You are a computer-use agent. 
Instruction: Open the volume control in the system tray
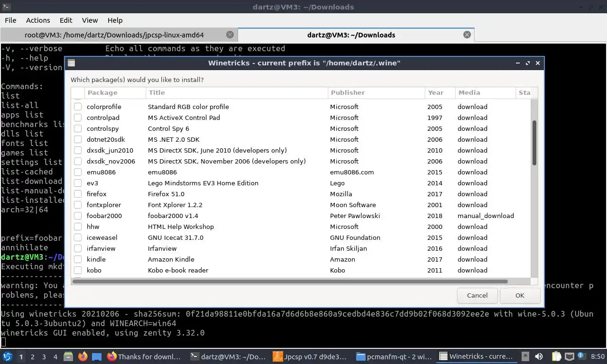tap(539, 356)
